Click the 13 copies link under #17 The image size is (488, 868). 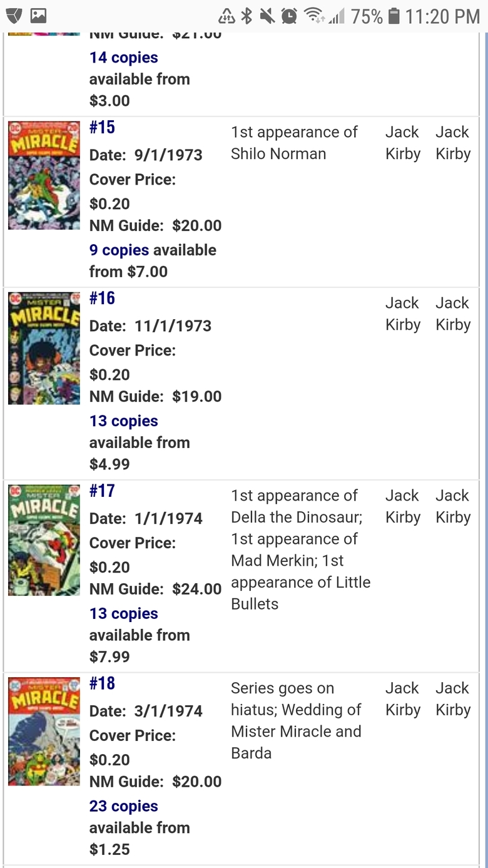tap(123, 614)
